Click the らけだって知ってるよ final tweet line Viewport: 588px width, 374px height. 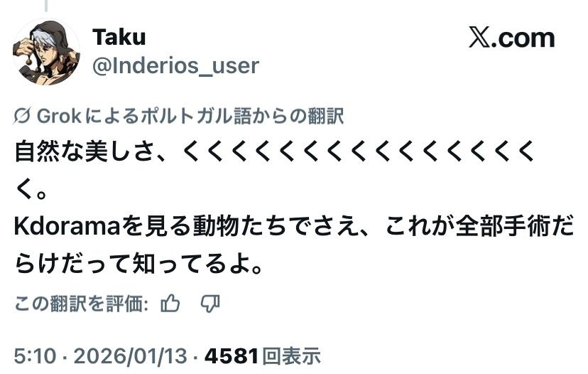click(138, 266)
